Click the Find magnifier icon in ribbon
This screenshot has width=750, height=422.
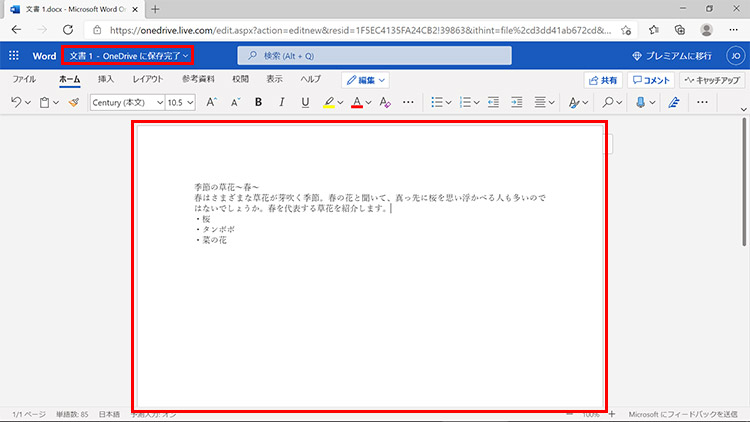pyautogui.click(x=606, y=102)
